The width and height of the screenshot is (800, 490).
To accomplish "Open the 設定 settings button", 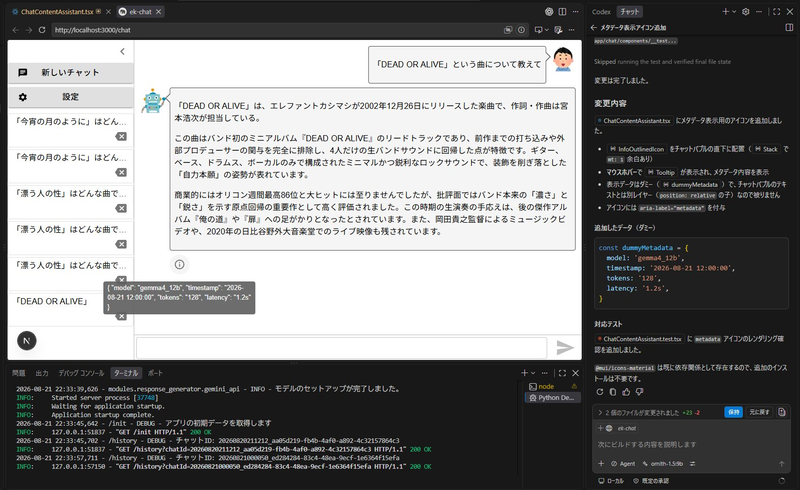I will tap(71, 97).
